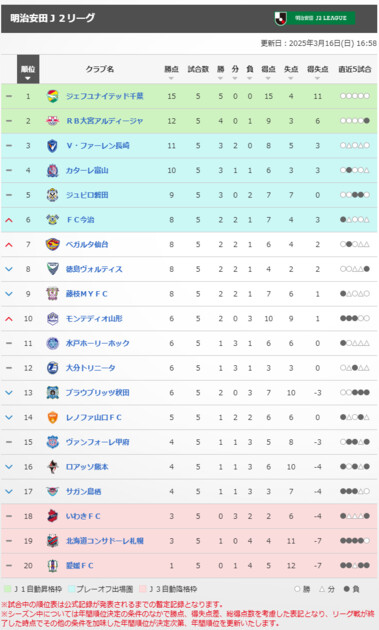The image size is (379, 630).
Task: Click the J1自動昇格枠 green legend swatch
Action: (7, 589)
